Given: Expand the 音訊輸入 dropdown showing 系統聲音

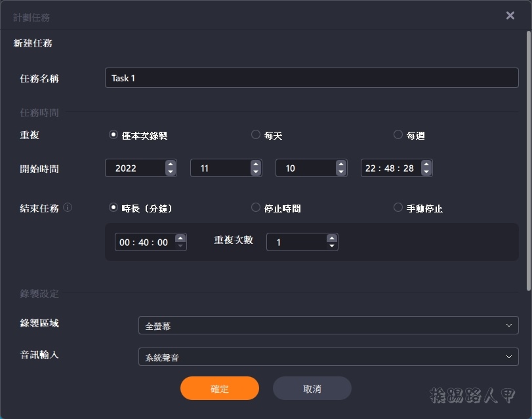Looking at the screenshot, I should point(328,357).
